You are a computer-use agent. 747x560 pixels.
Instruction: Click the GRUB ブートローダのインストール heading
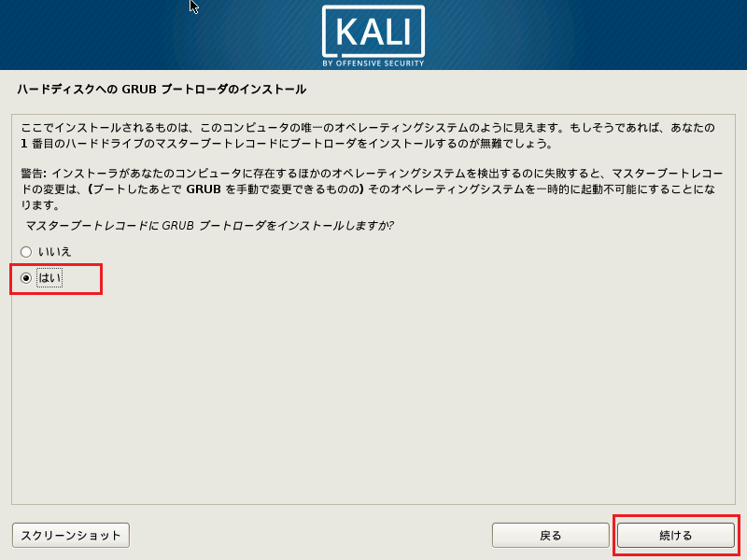point(162,90)
